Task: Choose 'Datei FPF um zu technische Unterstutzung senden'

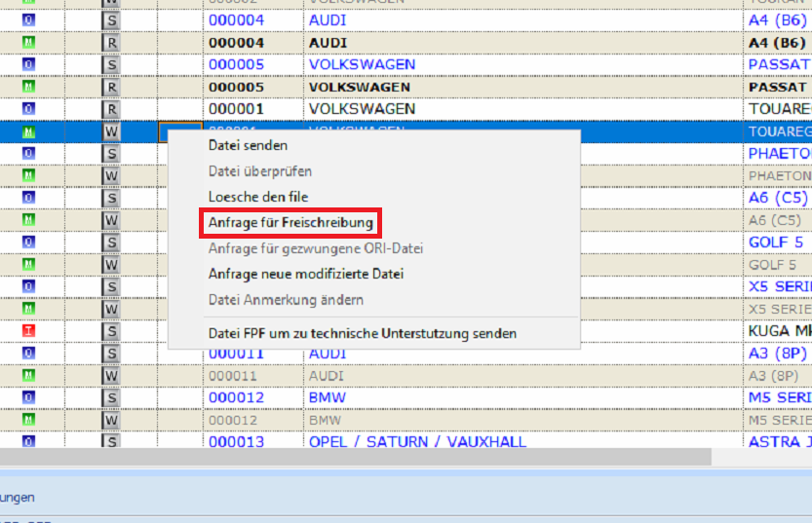Action: point(363,334)
